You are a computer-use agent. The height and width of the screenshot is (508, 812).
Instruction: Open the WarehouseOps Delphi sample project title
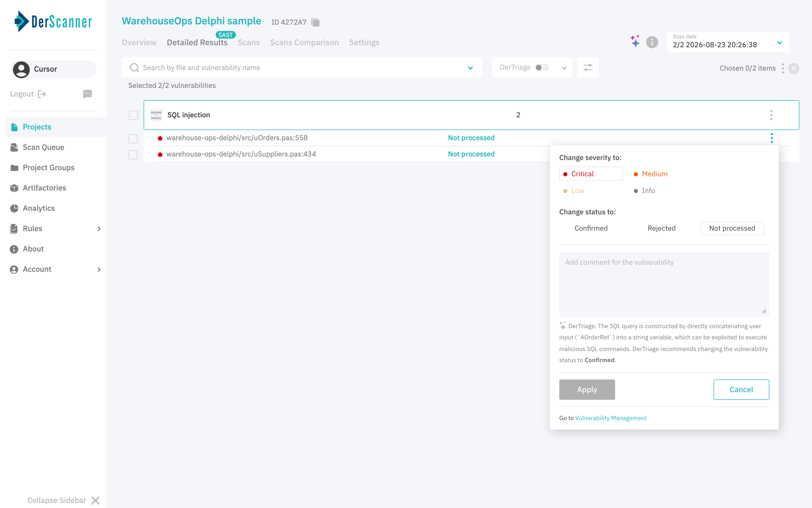click(191, 21)
